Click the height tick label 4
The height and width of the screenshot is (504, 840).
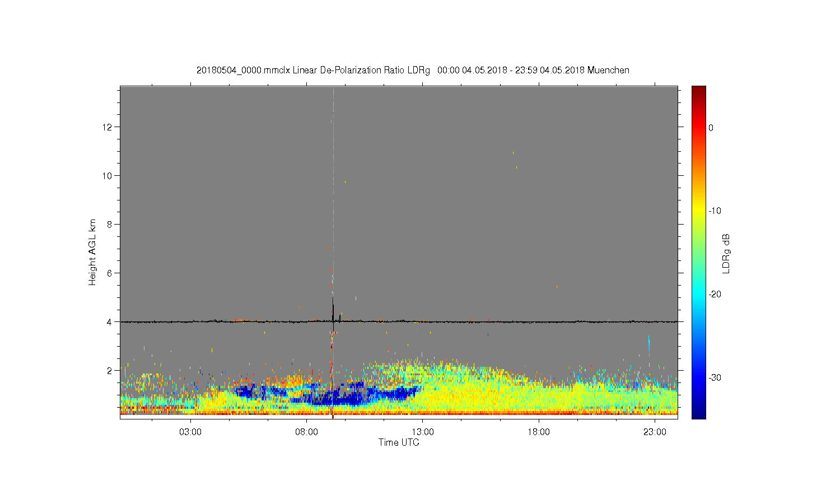110,322
